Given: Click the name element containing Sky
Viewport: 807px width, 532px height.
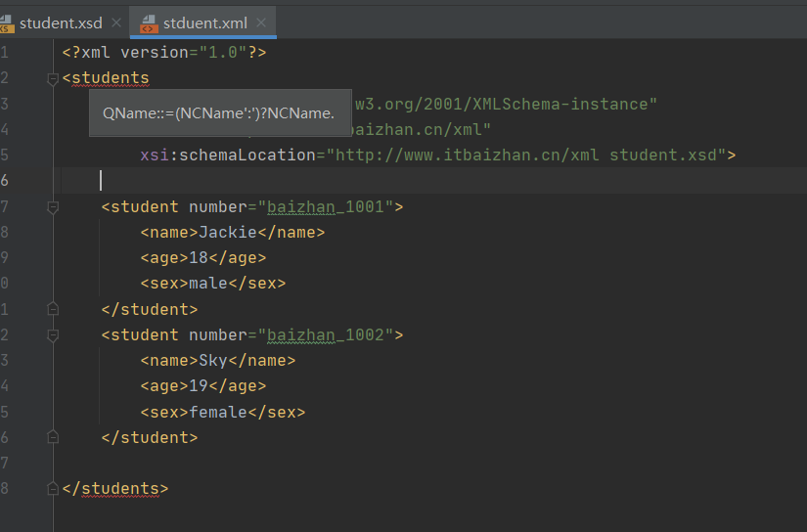Looking at the screenshot, I should pyautogui.click(x=218, y=360).
